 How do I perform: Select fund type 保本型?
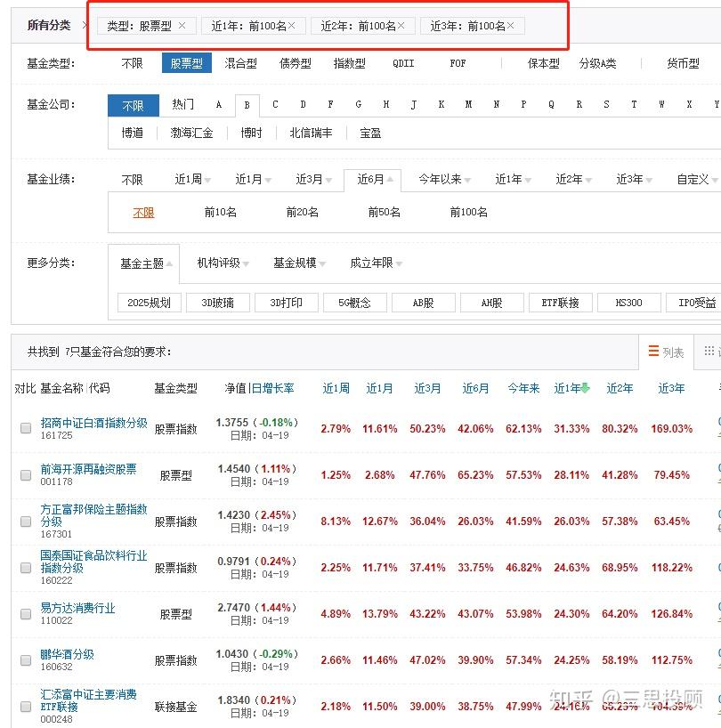544,63
